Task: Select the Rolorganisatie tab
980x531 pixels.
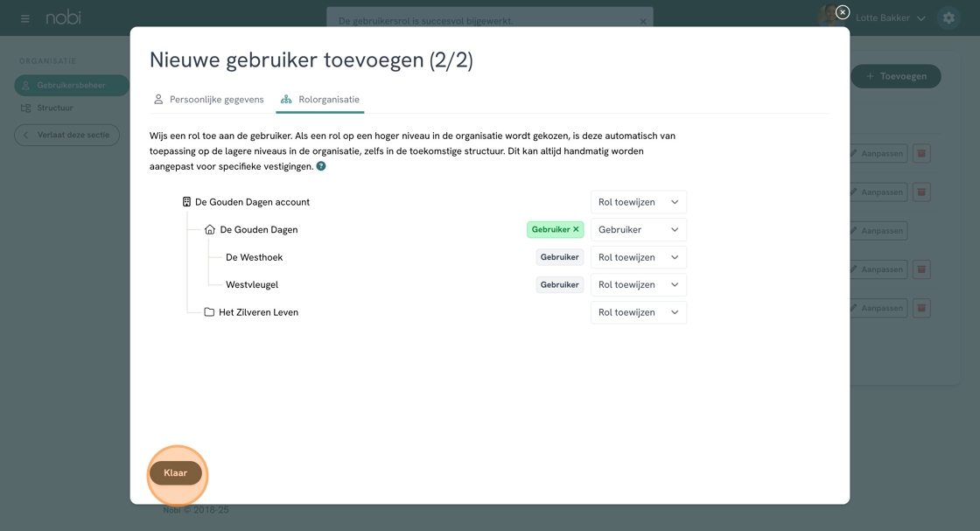Action: [320, 100]
